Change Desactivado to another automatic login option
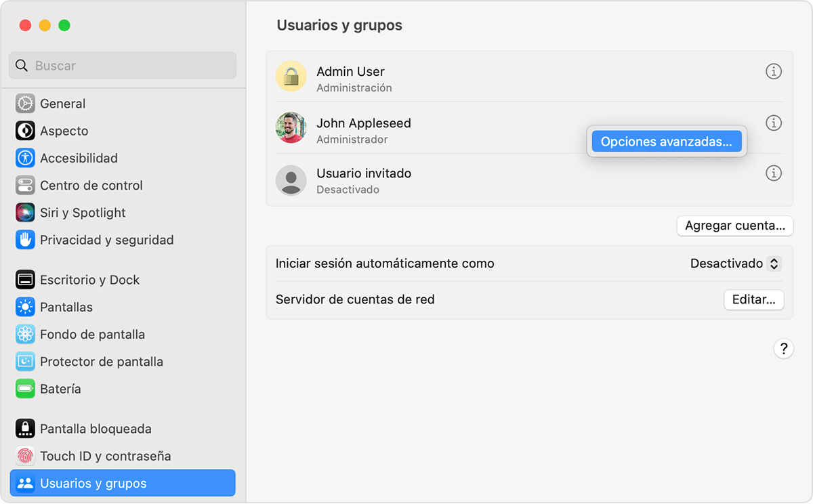This screenshot has height=504, width=813. pyautogui.click(x=736, y=264)
